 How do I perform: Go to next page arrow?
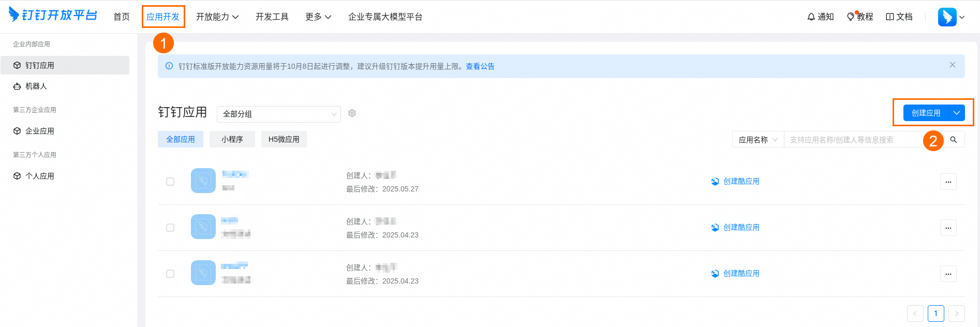coord(957,314)
